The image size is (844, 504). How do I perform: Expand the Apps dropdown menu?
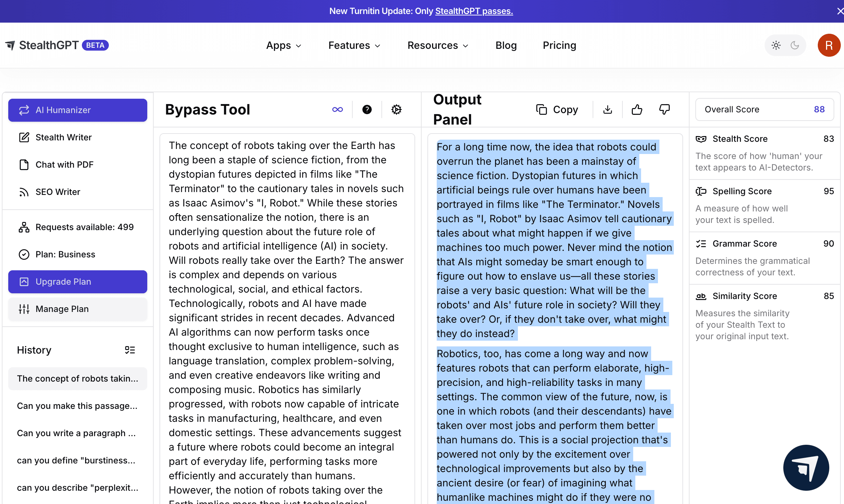[283, 46]
